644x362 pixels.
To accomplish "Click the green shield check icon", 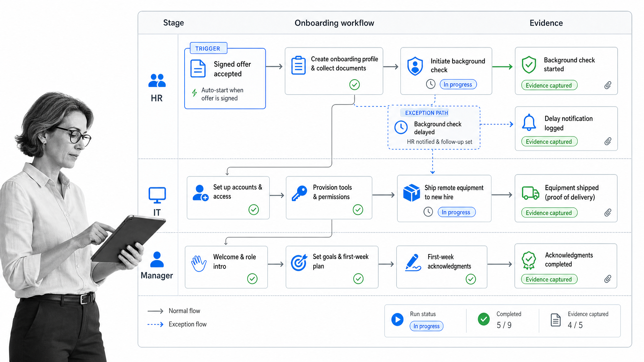I will click(529, 65).
